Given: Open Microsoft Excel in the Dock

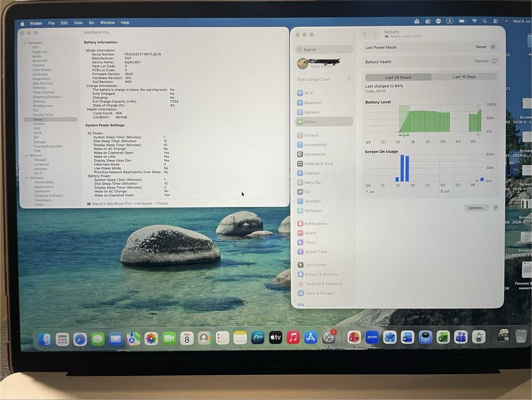Looking at the screenshot, I should click(443, 337).
